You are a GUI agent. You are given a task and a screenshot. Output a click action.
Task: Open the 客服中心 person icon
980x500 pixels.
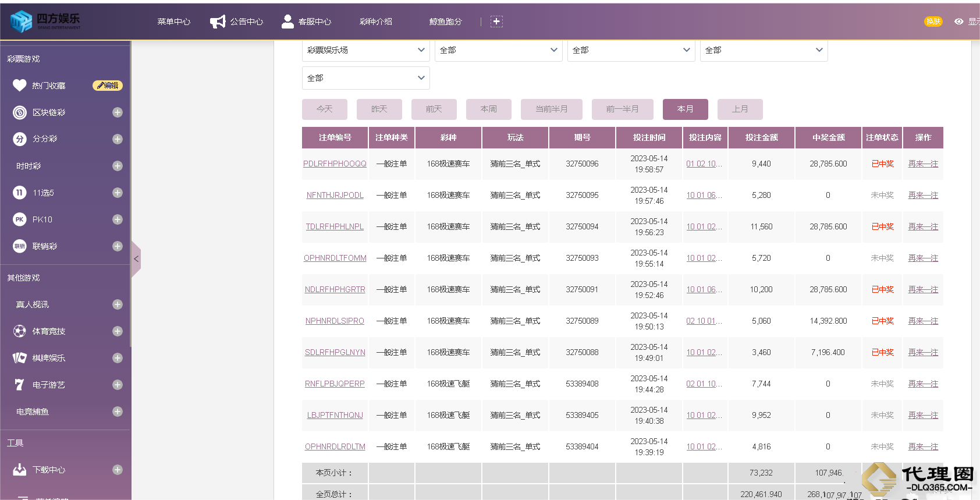click(x=287, y=22)
